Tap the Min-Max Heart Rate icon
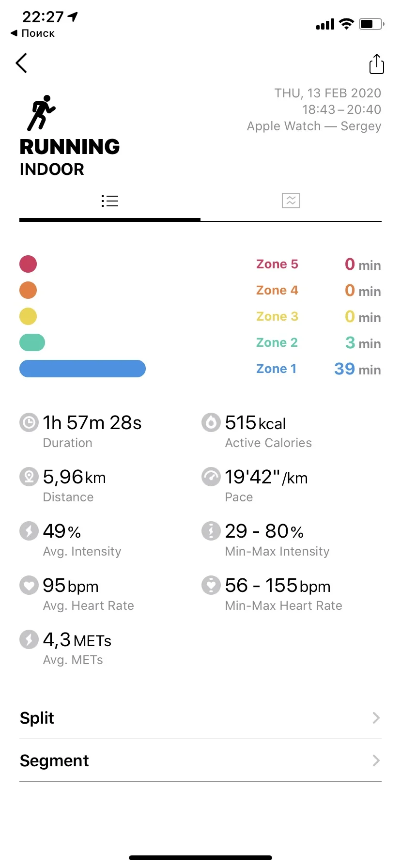This screenshot has height=868, width=401. click(211, 585)
